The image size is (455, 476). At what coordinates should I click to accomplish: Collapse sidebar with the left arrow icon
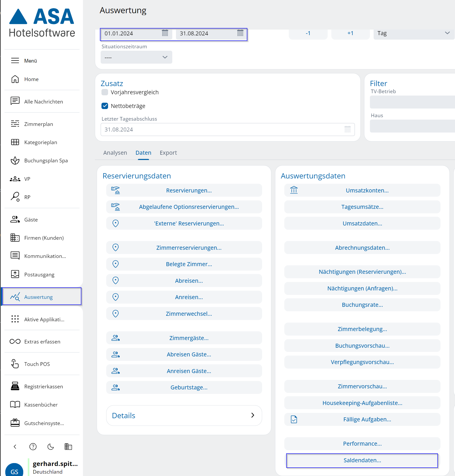coord(15,447)
